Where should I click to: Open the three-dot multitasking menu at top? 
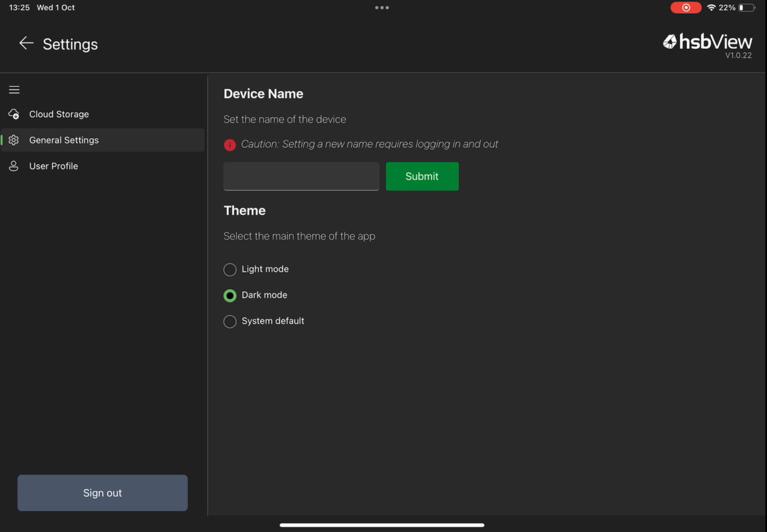pos(382,8)
